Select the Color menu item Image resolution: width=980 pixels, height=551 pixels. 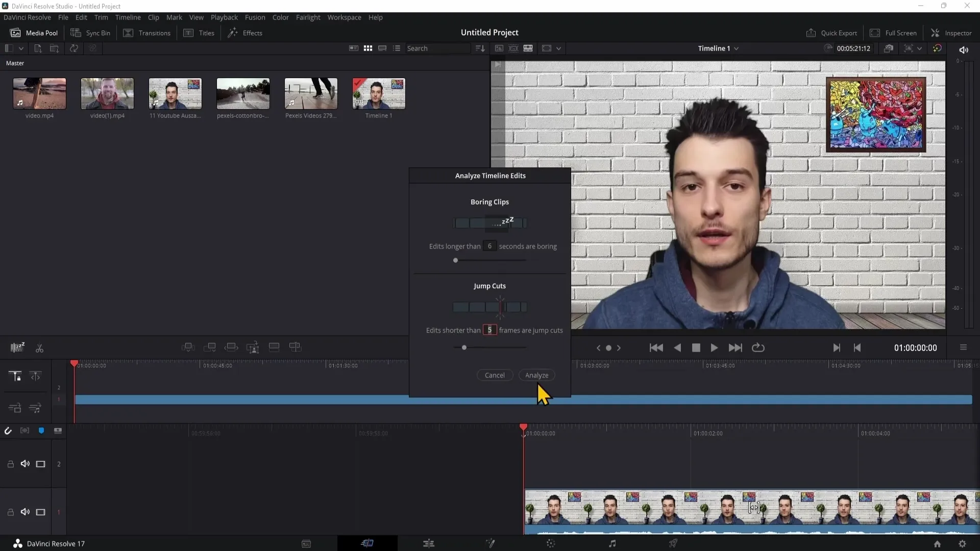281,17
